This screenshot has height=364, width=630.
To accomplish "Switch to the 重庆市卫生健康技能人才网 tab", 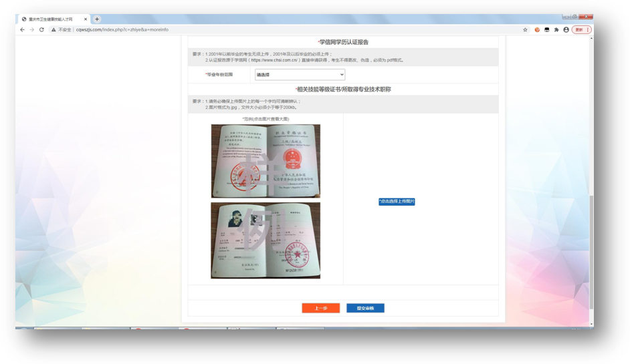I will pyautogui.click(x=54, y=19).
